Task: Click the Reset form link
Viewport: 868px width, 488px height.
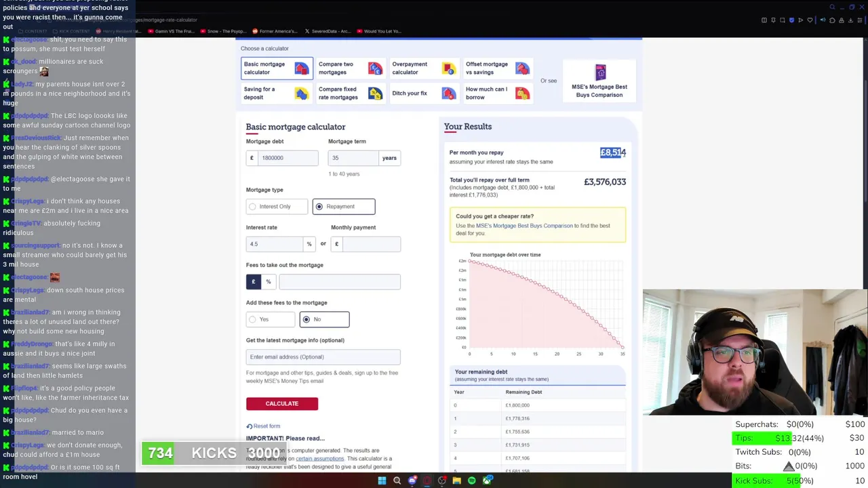Action: pos(263,426)
